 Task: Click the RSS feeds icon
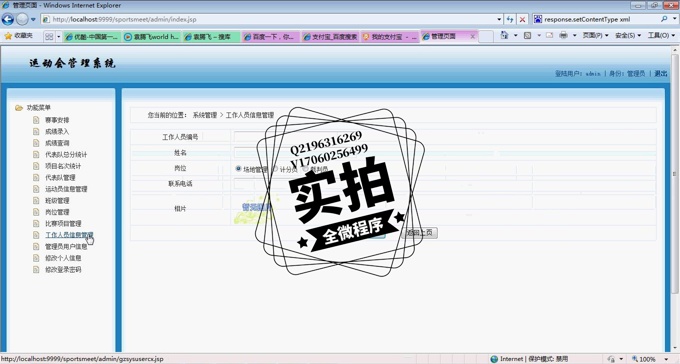(527, 36)
